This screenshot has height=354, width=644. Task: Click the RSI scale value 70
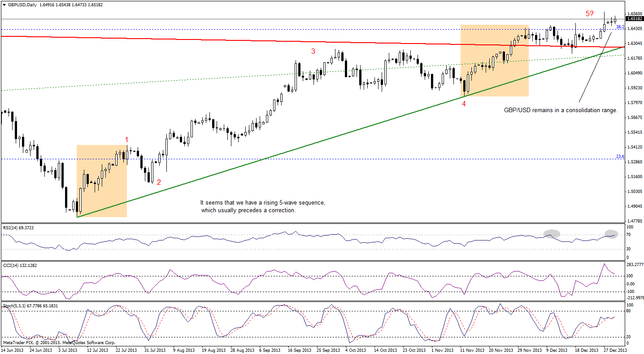(629, 235)
